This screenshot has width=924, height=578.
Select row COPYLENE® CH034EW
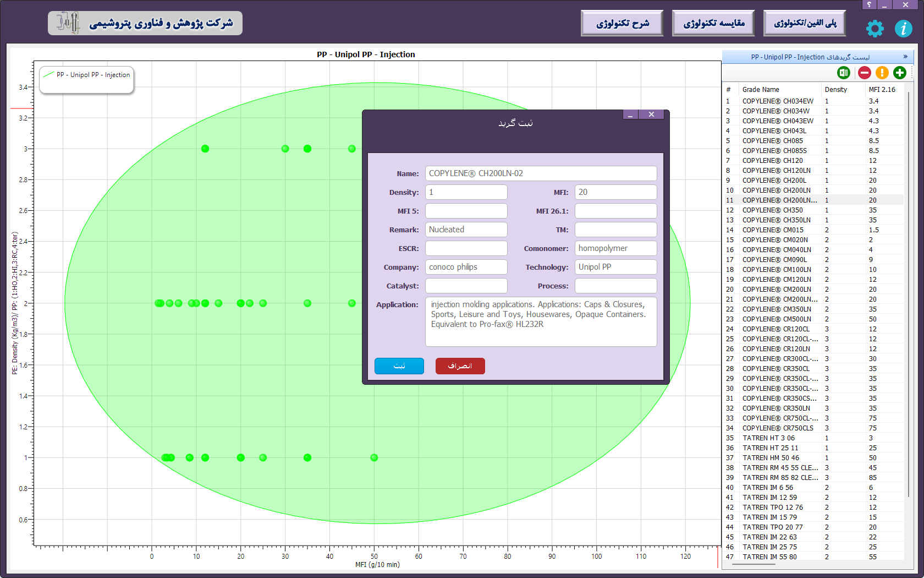click(813, 101)
